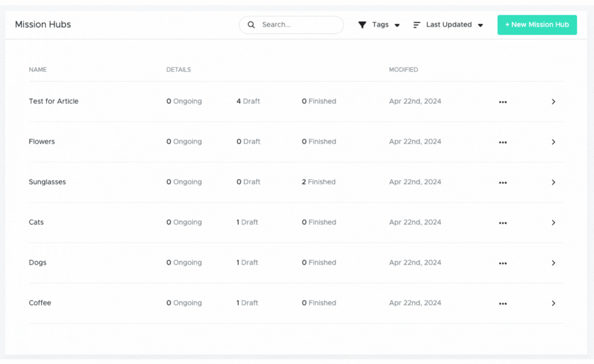594x364 pixels.
Task: Select the Test for Article hub name
Action: click(x=54, y=101)
